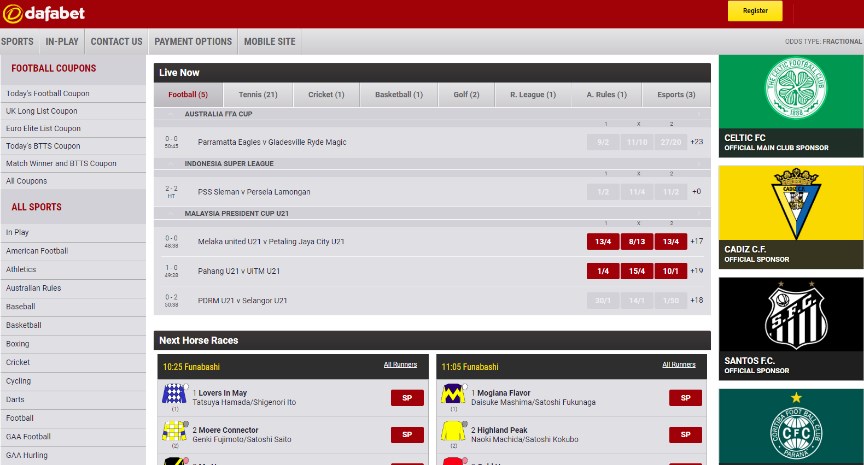864x465 pixels.
Task: Open the Cadiz C.F. sponsor crest
Action: coord(796,203)
